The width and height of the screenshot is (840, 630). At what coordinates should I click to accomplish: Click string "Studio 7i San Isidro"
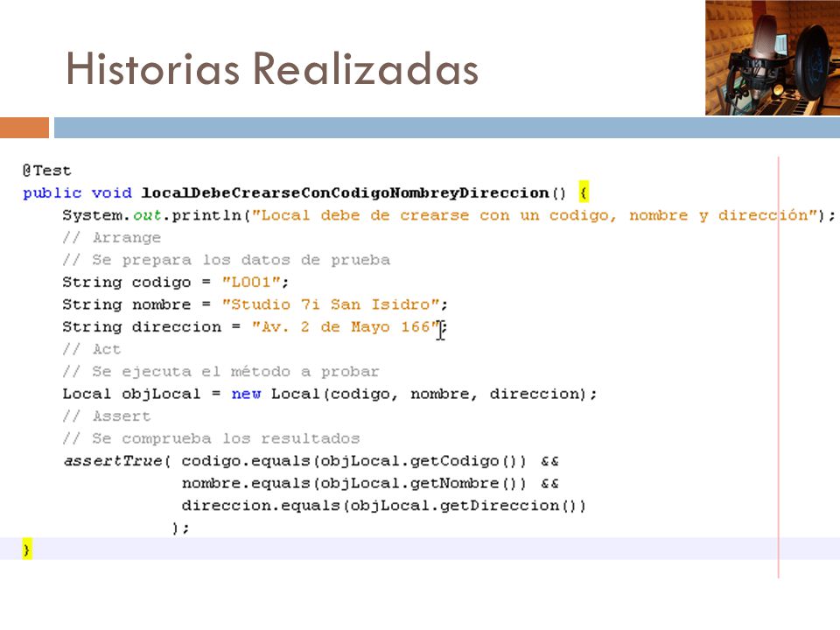click(331, 304)
